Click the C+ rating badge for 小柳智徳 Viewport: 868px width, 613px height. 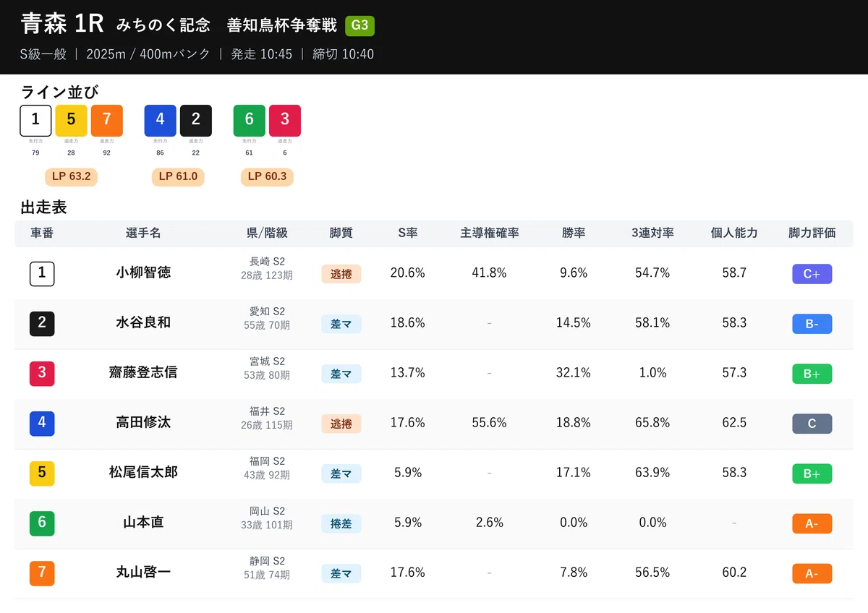[x=812, y=274]
